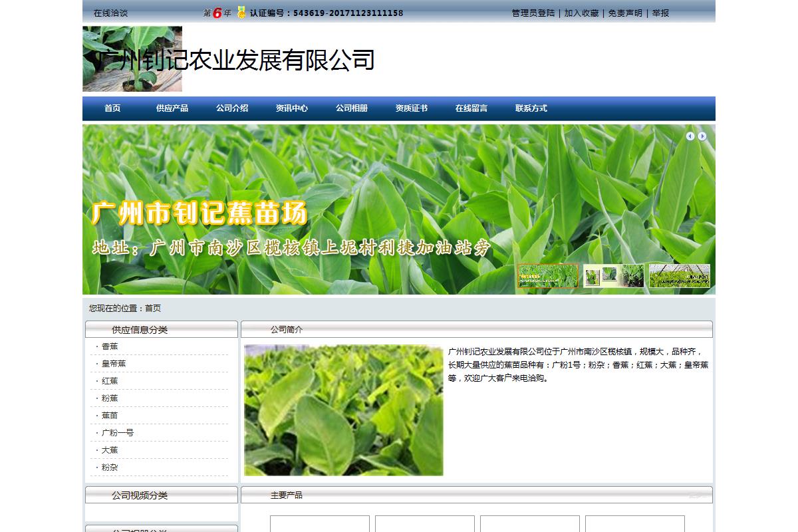The image size is (798, 532).
Task: Click the 公司视频分类 panel header
Action: point(162,495)
